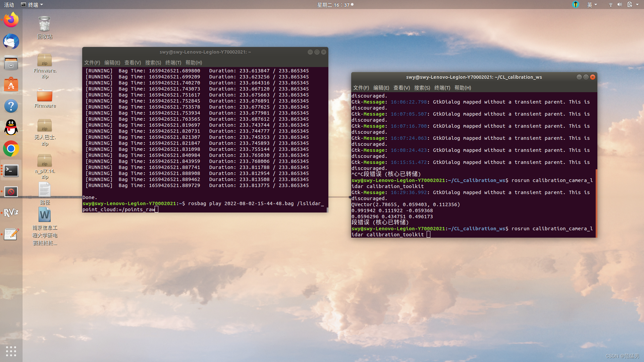Click the left terminal title bar text
Screen dimensions: 644x362
(x=205, y=52)
